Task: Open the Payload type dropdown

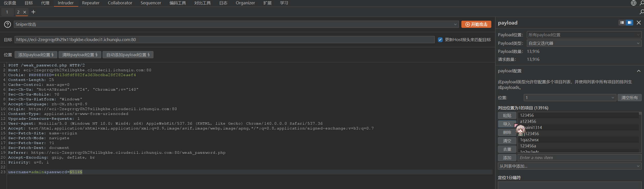Action: 584,43
